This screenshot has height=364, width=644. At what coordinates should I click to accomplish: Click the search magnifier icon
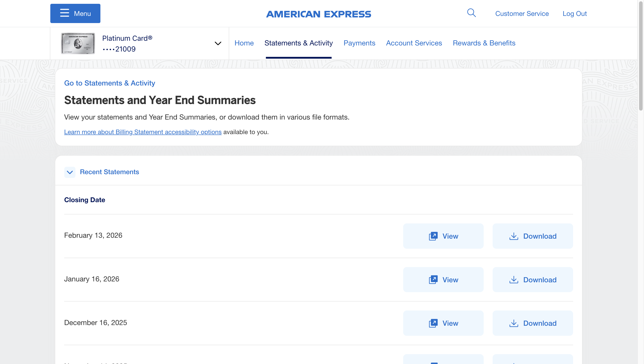(x=471, y=13)
